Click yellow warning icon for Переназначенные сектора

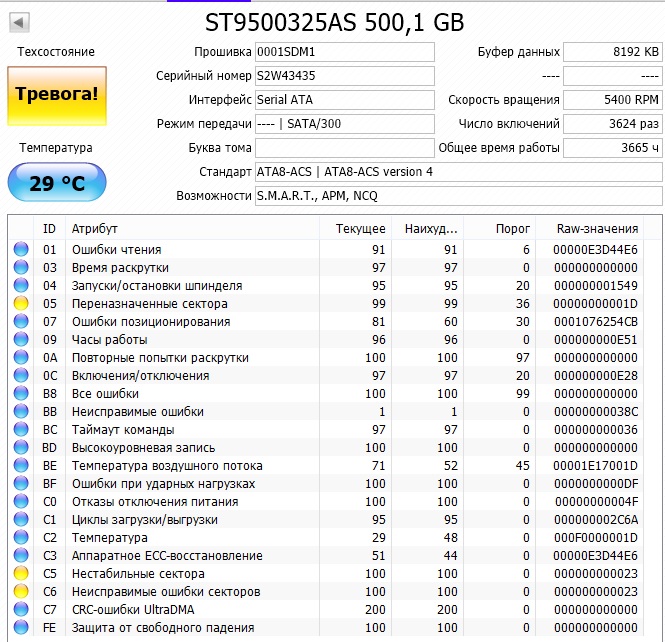tap(21, 303)
